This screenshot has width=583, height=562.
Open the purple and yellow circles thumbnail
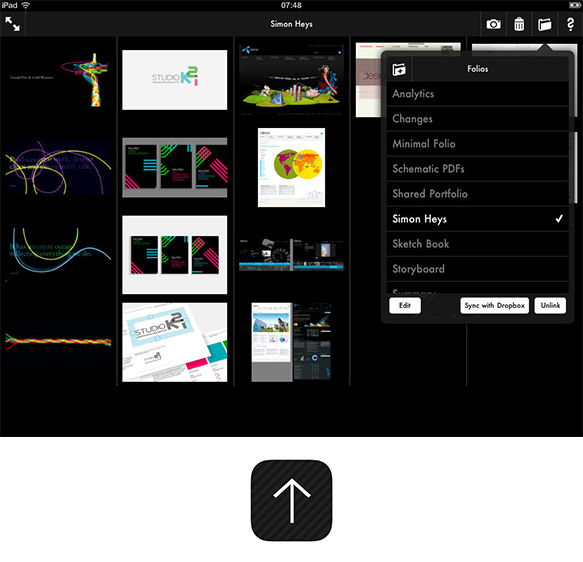click(x=58, y=167)
